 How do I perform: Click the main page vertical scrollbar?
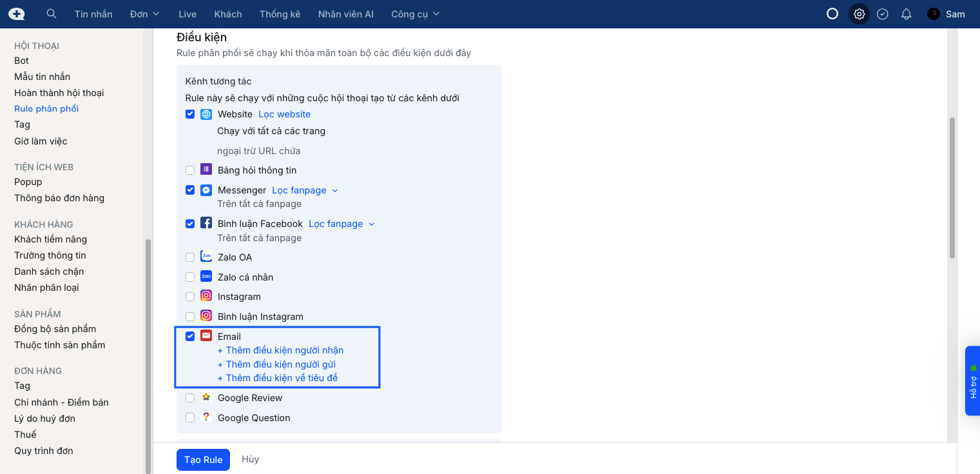pyautogui.click(x=952, y=187)
